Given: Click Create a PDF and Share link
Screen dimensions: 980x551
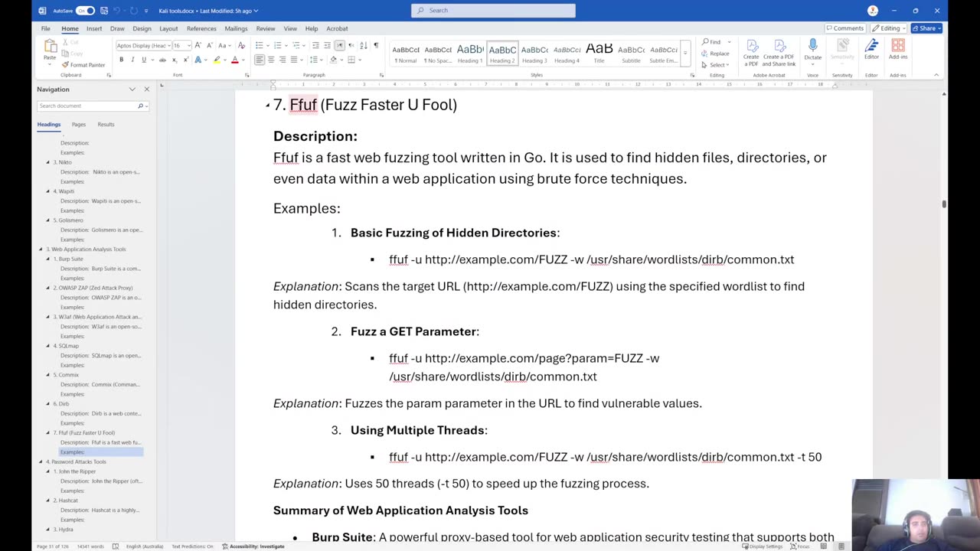Looking at the screenshot, I should [779, 52].
